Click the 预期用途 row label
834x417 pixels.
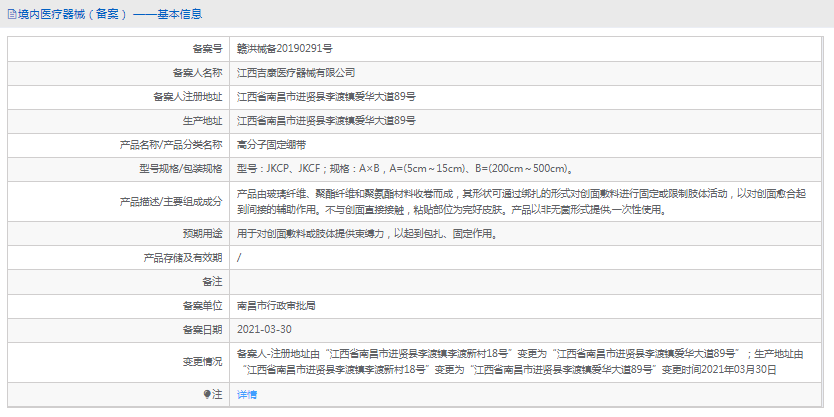[x=202, y=233]
